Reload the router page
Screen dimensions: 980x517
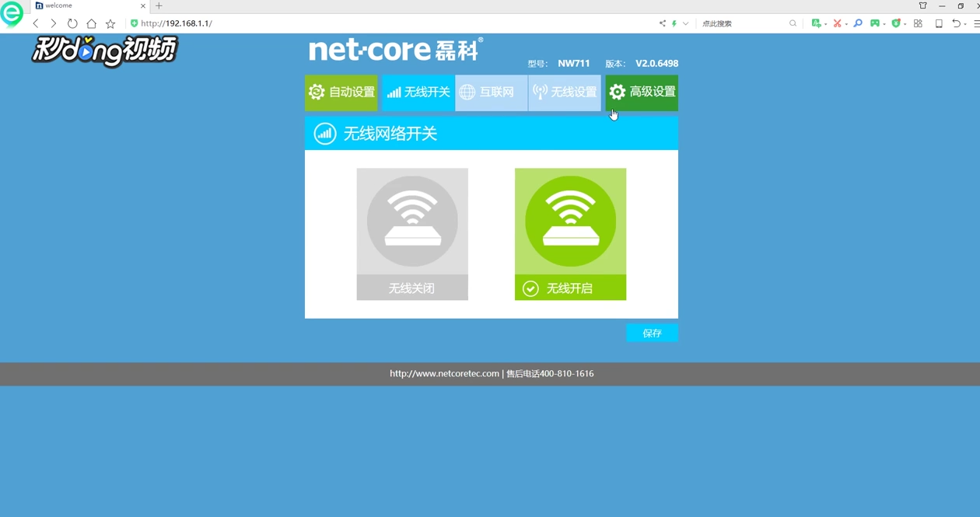tap(72, 23)
